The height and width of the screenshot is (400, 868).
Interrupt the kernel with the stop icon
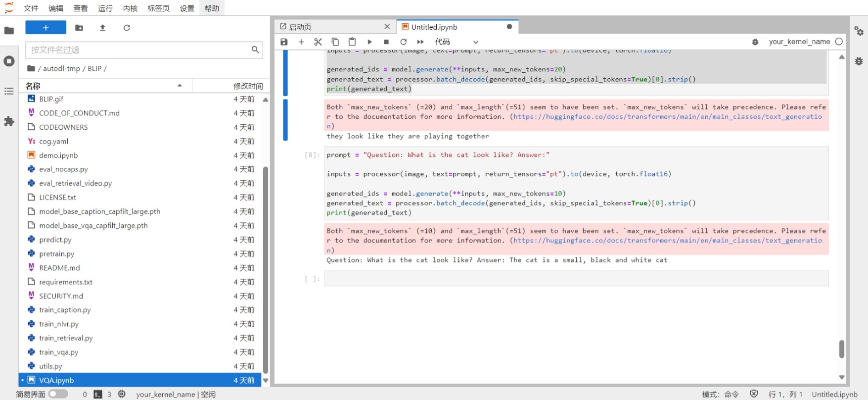[x=386, y=42]
